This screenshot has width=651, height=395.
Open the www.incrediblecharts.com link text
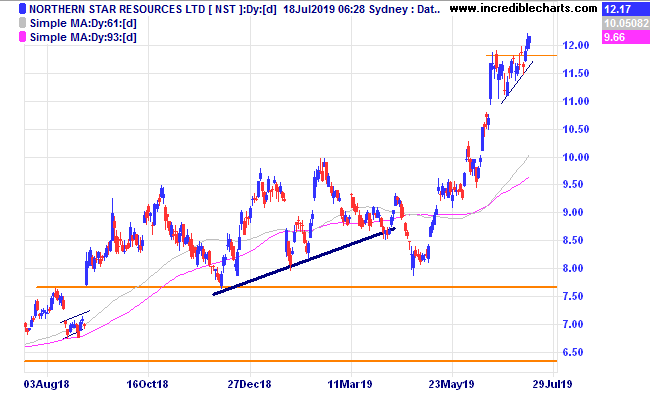(524, 8)
